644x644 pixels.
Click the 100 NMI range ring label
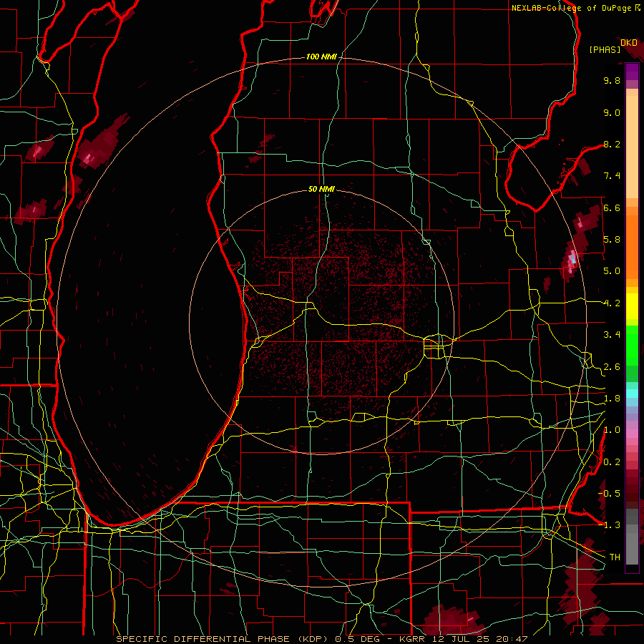click(321, 57)
